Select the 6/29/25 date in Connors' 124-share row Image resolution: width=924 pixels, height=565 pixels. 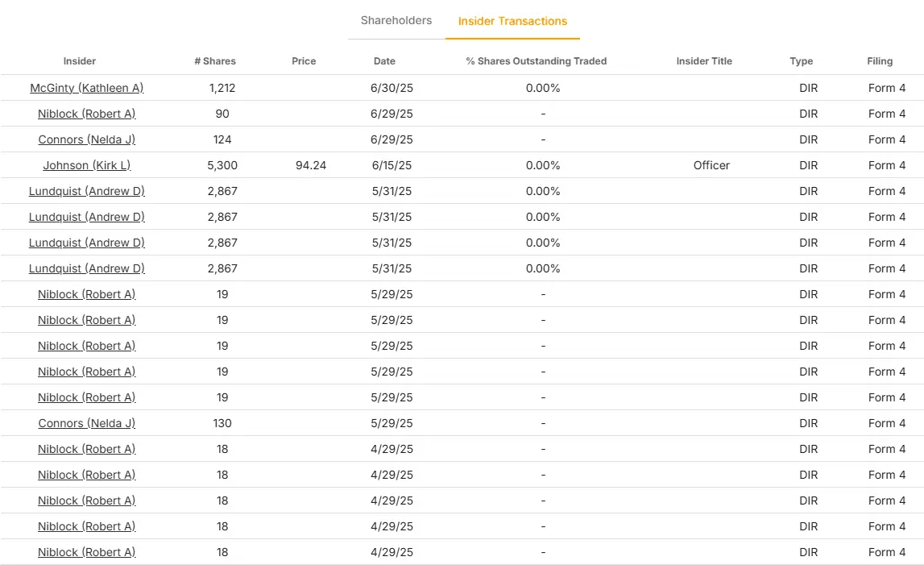pyautogui.click(x=392, y=139)
